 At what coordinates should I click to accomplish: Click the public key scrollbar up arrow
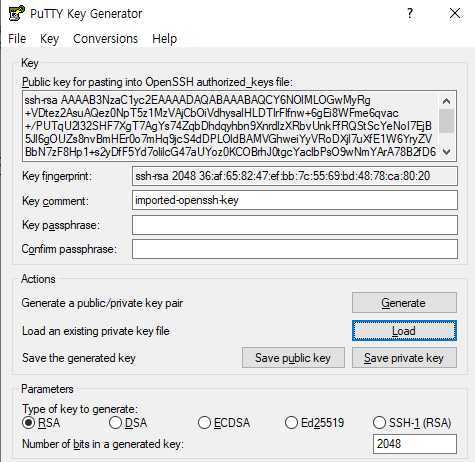[446, 101]
